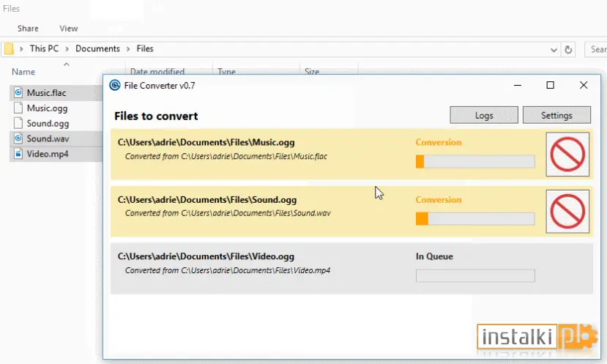607x364 pixels.
Task: Click the path ending in Files\Music.ogg
Action: coord(206,142)
